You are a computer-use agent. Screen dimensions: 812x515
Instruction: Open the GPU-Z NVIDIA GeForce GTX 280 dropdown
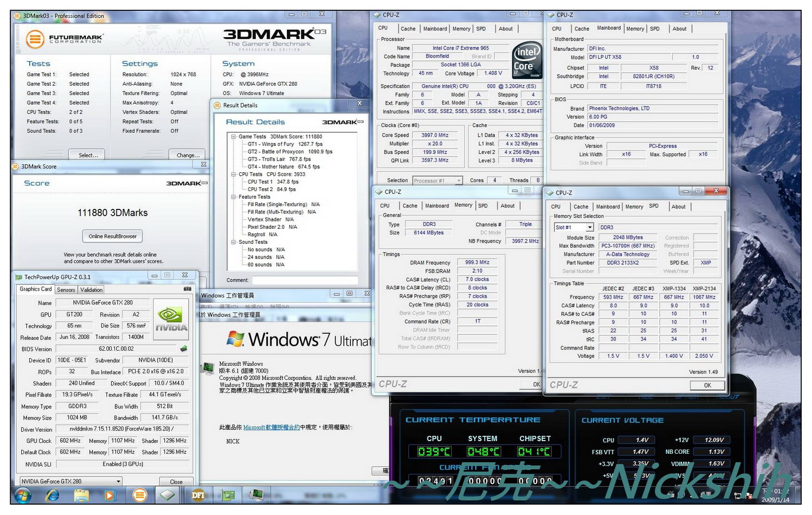[x=118, y=481]
